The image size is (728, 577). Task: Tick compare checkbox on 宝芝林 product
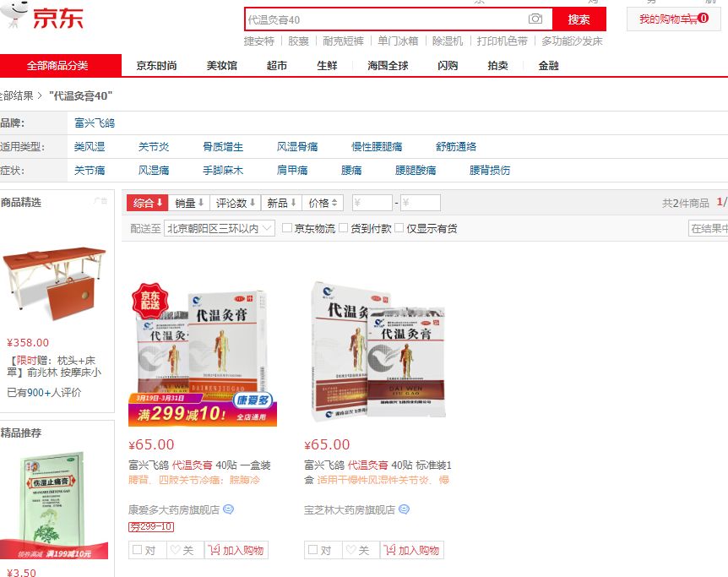point(313,550)
